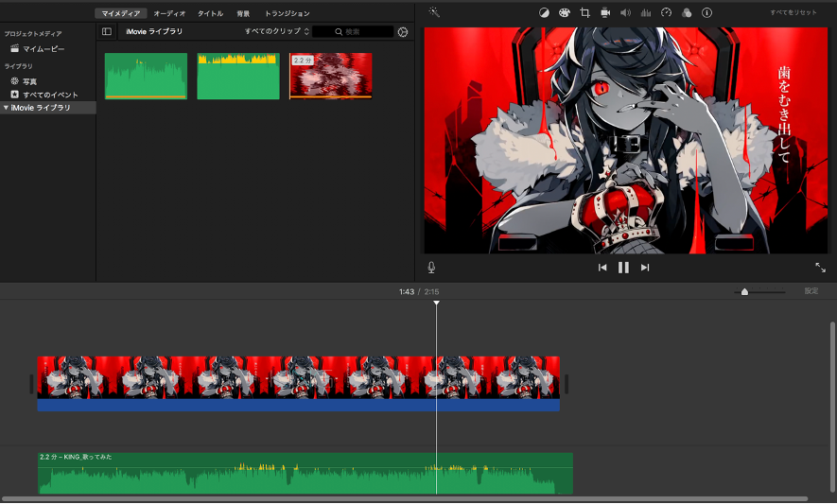Select first green audio clip thumbnail

point(146,76)
